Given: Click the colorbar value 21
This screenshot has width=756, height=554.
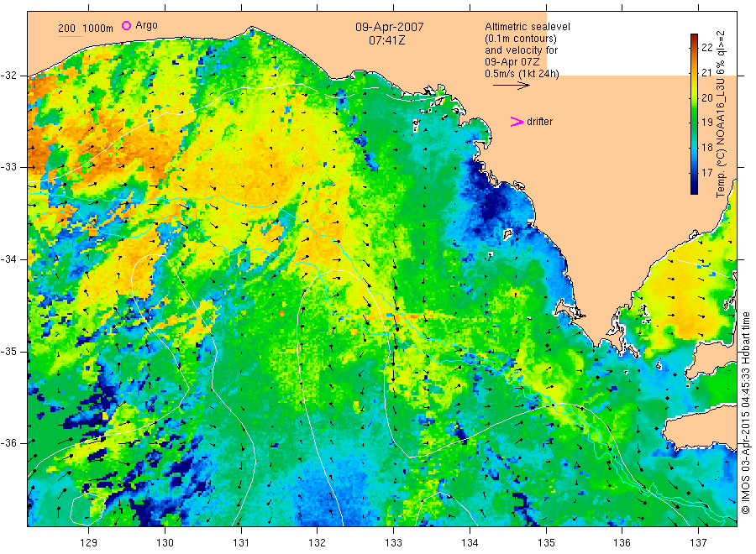Looking at the screenshot, I should [706, 73].
